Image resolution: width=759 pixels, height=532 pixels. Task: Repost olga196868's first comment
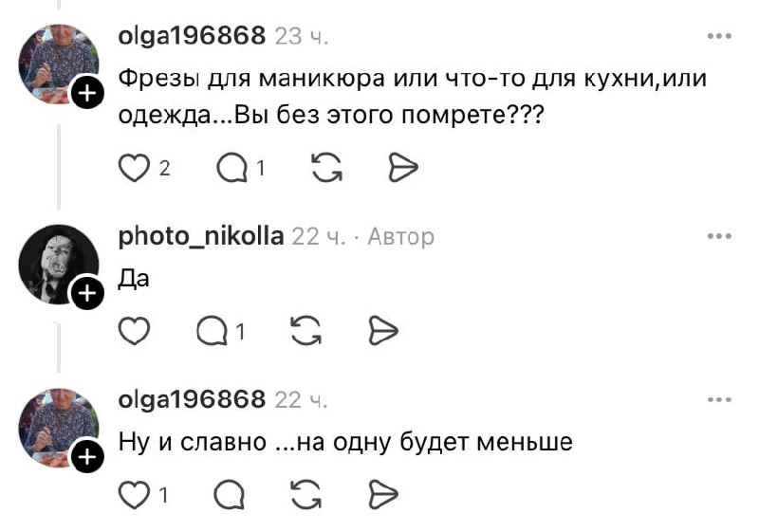(x=327, y=168)
